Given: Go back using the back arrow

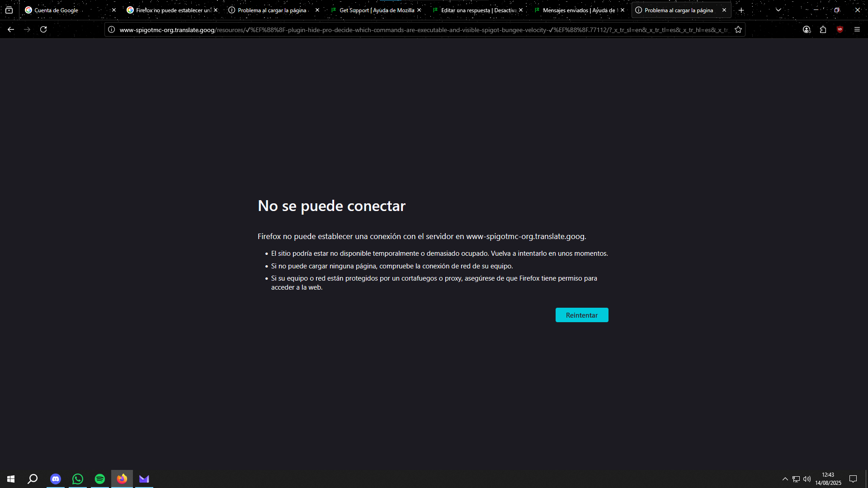Looking at the screenshot, I should 11,29.
